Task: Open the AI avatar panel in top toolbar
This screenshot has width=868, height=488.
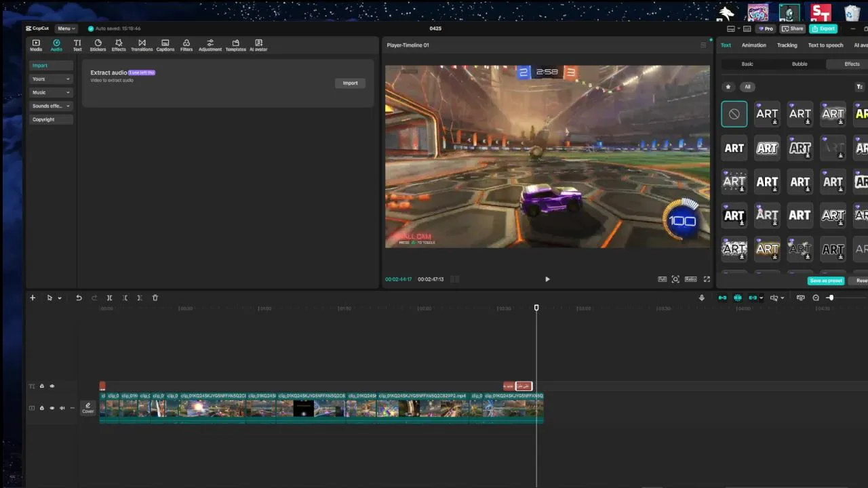Action: [x=258, y=45]
